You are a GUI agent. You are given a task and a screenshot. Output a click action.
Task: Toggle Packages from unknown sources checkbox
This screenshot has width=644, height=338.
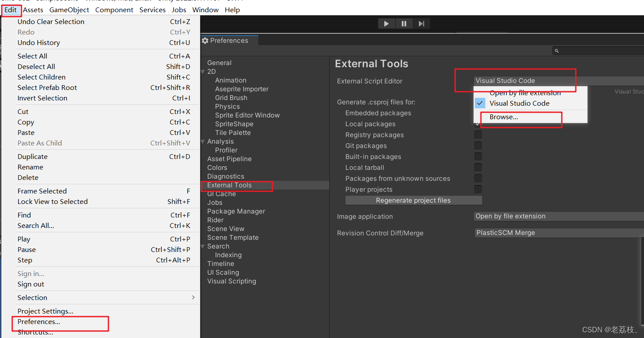point(478,179)
